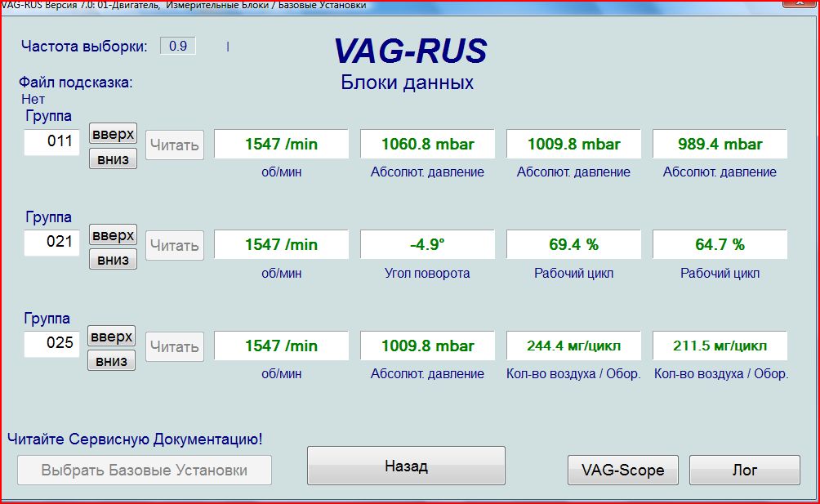The image size is (820, 504).
Task: Select the 989.4 mbar pressure reading
Action: click(720, 145)
